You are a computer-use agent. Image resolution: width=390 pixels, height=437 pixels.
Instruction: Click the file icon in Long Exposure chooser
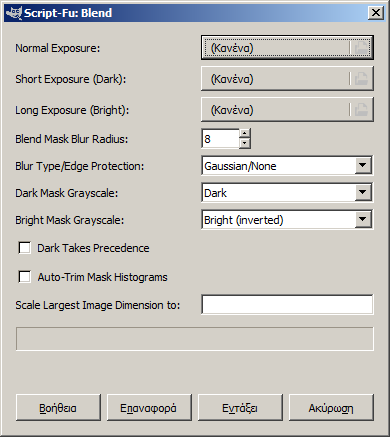[x=361, y=110]
